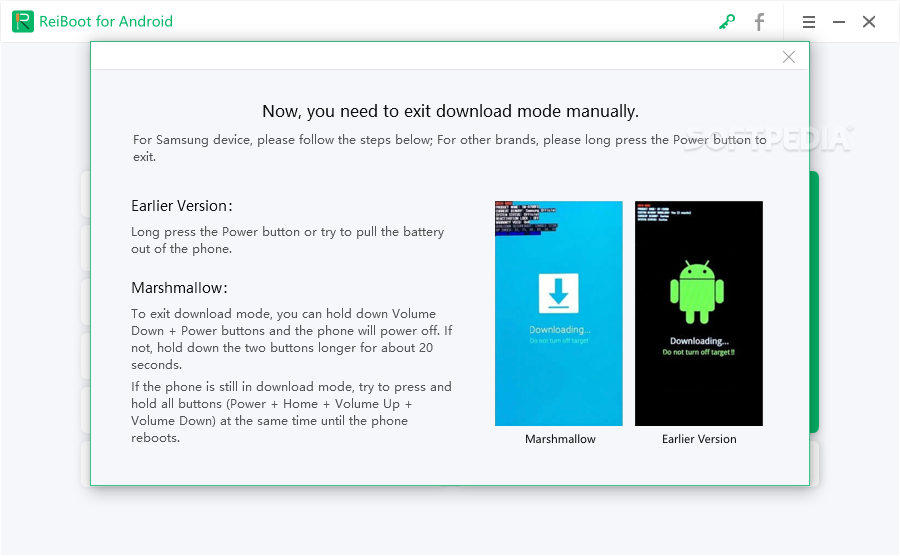The width and height of the screenshot is (900, 556).
Task: Select the Marshmallow download mode thumbnail
Action: point(558,313)
